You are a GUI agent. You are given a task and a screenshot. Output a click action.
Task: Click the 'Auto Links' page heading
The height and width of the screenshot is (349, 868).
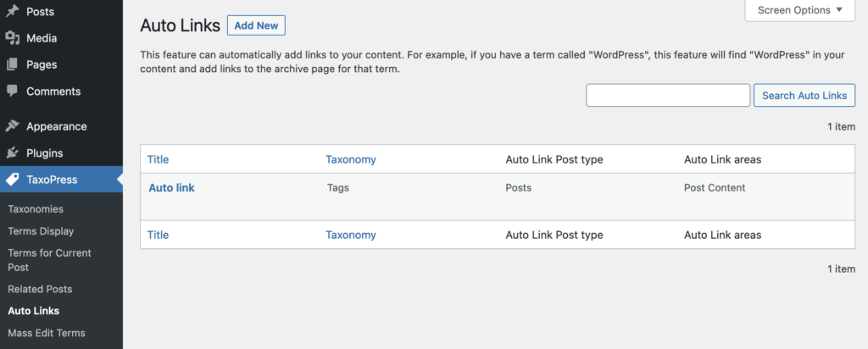[180, 25]
